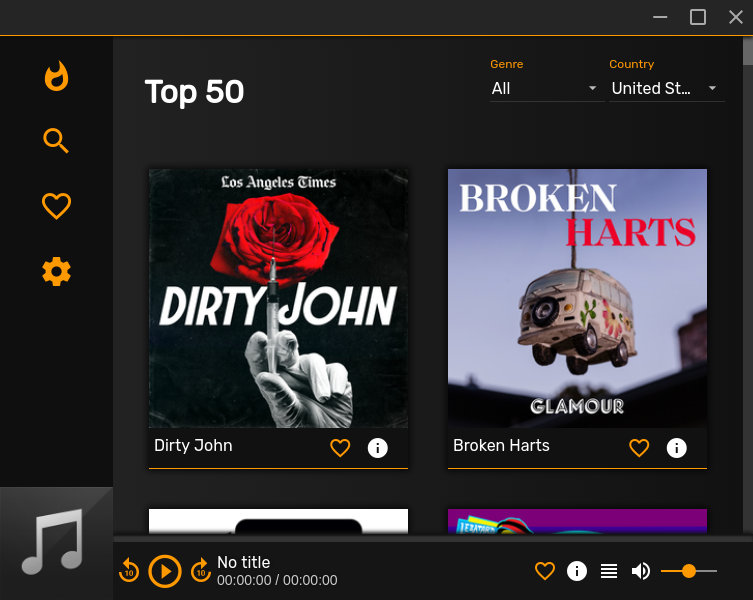Rewind 10 seconds in the player
753x600 pixels.
[x=129, y=571]
